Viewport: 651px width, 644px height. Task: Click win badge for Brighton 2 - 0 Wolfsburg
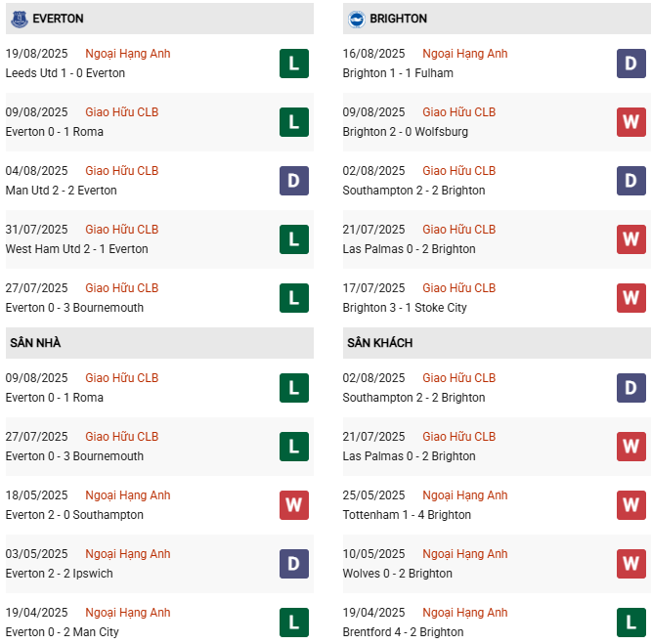[631, 122]
